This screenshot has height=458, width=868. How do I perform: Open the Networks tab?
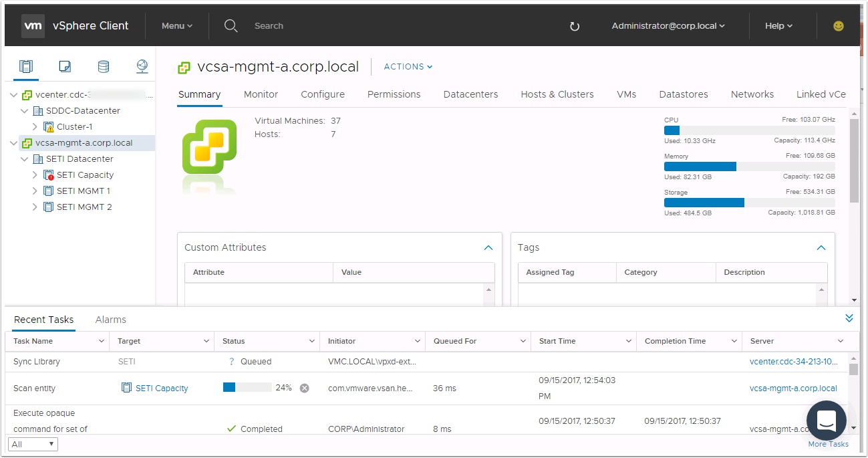tap(752, 94)
